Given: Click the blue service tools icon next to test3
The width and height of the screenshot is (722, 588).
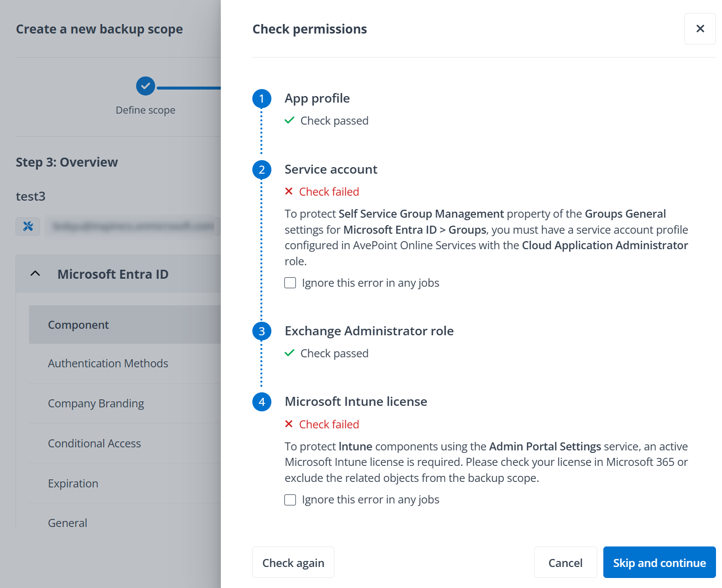Looking at the screenshot, I should pyautogui.click(x=28, y=226).
